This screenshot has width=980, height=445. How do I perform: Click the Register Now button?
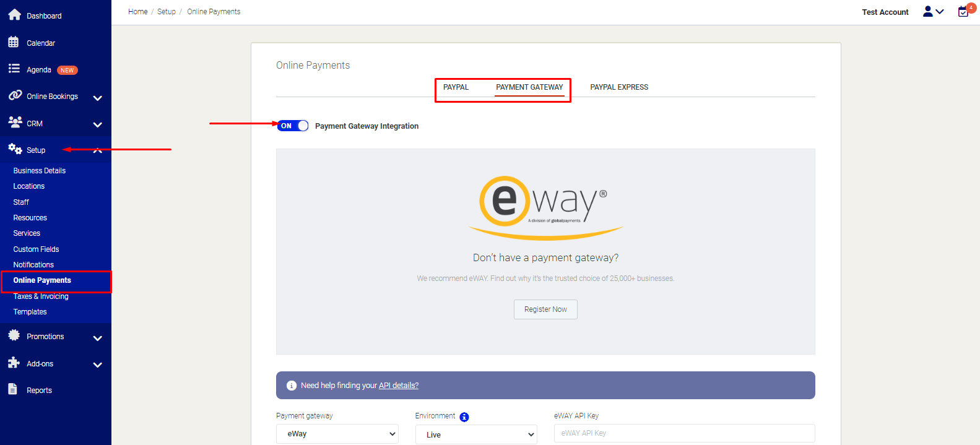[545, 309]
